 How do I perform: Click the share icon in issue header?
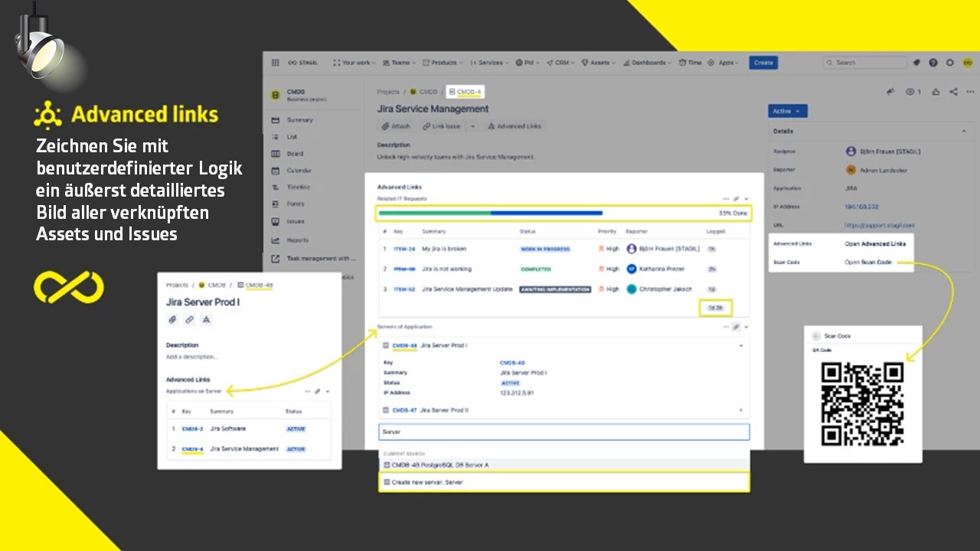tap(953, 92)
